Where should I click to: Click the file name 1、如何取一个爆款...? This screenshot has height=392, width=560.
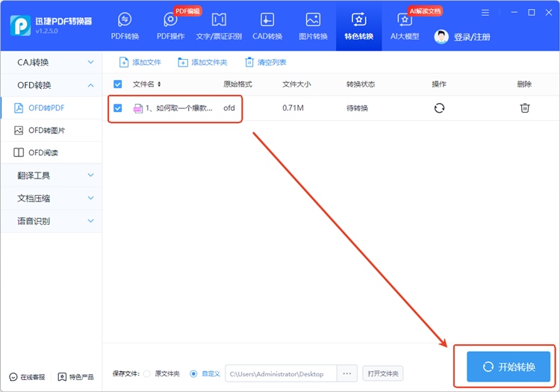(179, 108)
